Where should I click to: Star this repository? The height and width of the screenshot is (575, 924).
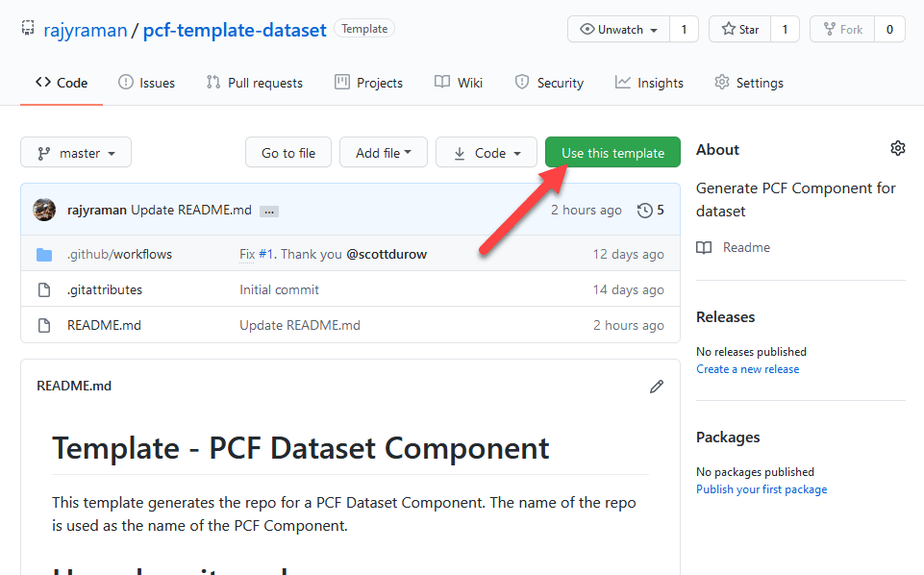click(739, 30)
